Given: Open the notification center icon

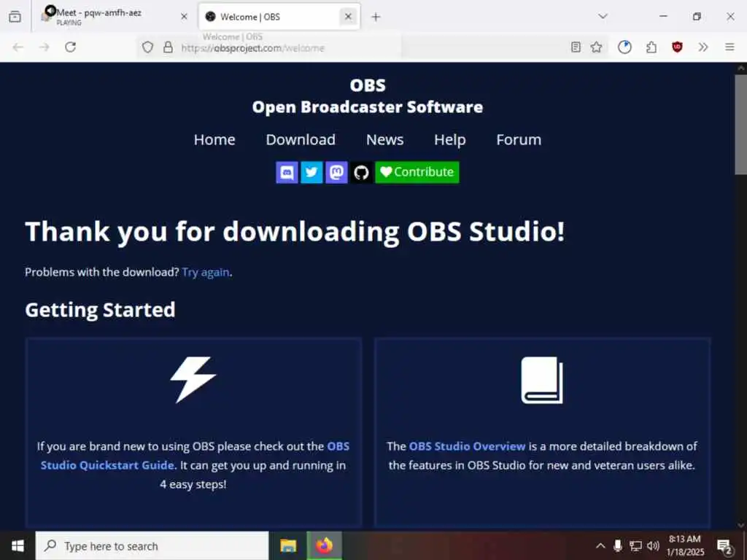Looking at the screenshot, I should click(725, 547).
